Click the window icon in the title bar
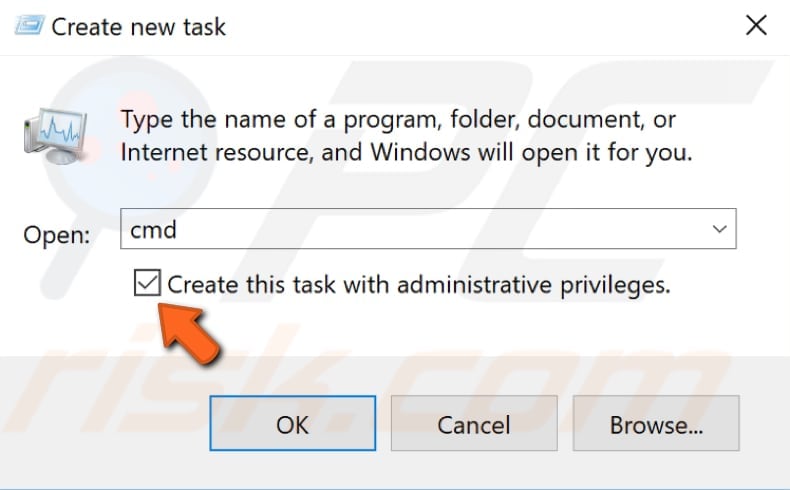Image resolution: width=790 pixels, height=490 pixels. [x=27, y=25]
